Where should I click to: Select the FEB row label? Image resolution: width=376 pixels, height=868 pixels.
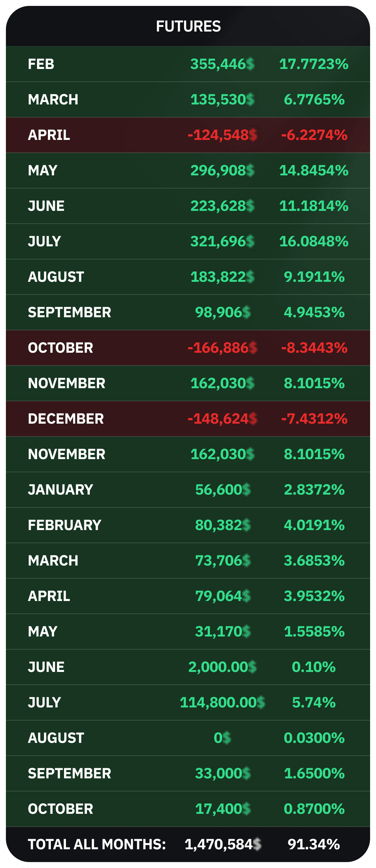(x=41, y=64)
